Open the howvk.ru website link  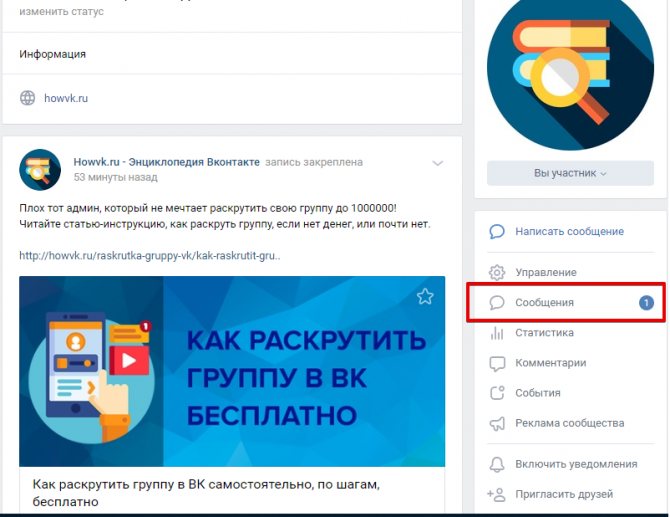pos(66,98)
